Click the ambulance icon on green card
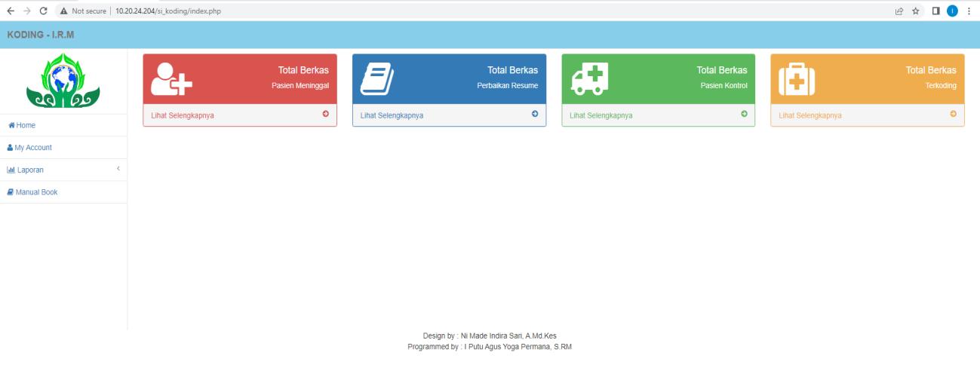980x383 pixels. [590, 78]
